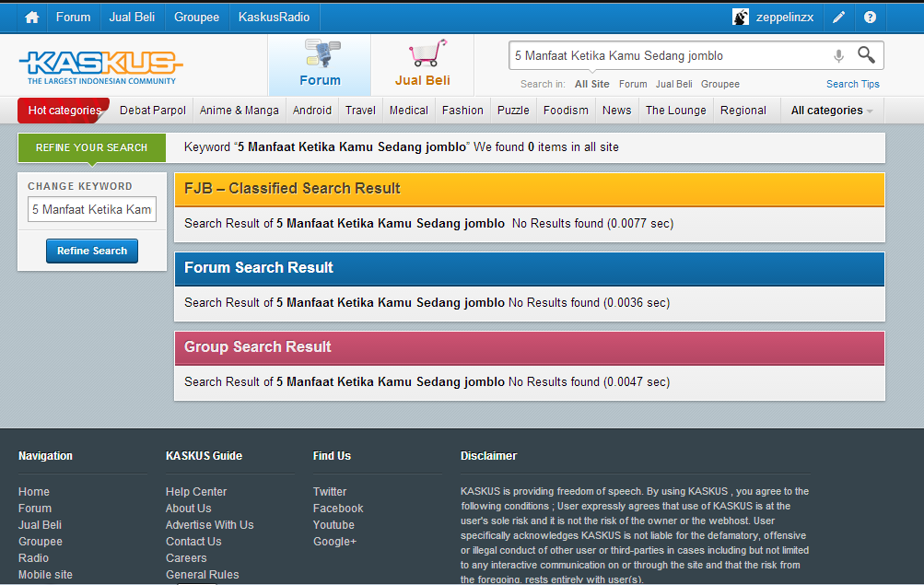
Task: Click the zeppelinzx user avatar
Action: 740,18
